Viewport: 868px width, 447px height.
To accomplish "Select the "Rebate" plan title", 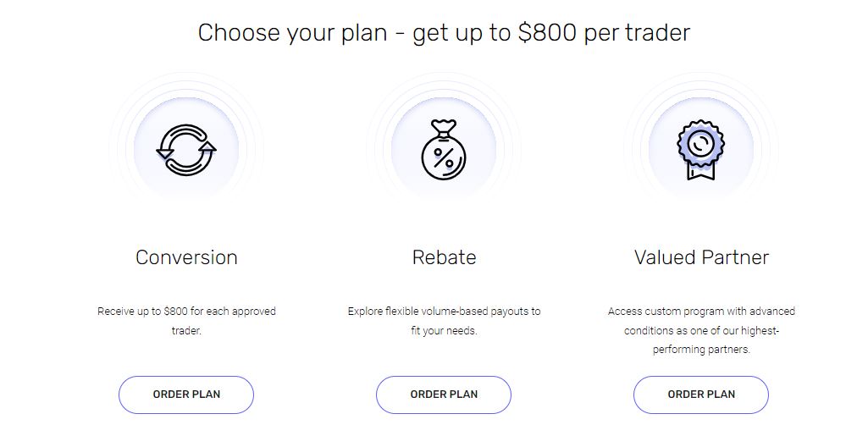I will click(444, 257).
